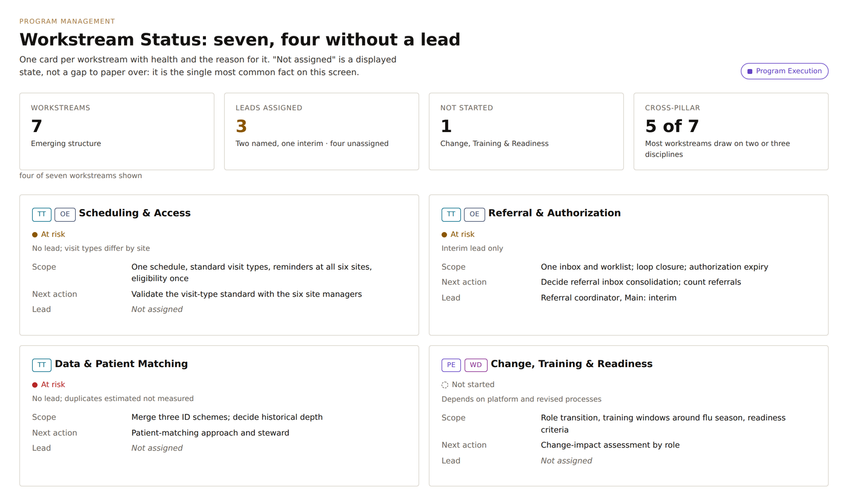
Task: Click 'Two named, one interim · four unassigned'
Action: coord(312,144)
